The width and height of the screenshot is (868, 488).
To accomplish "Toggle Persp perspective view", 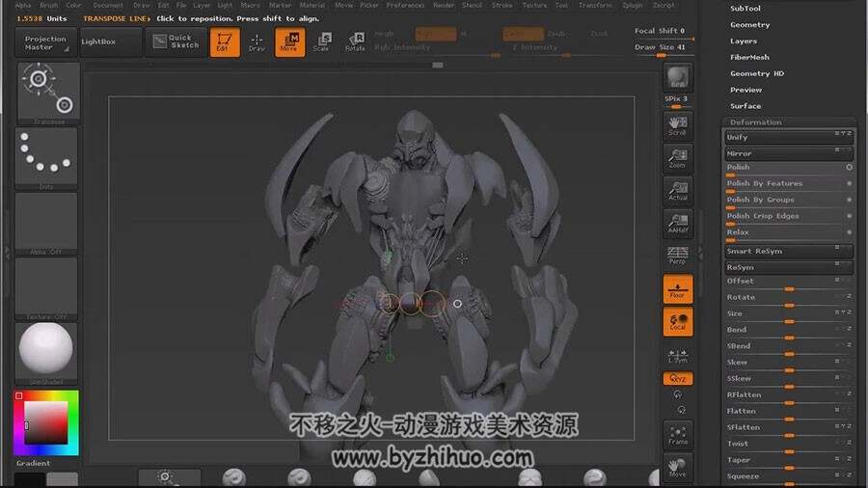I will (x=678, y=256).
